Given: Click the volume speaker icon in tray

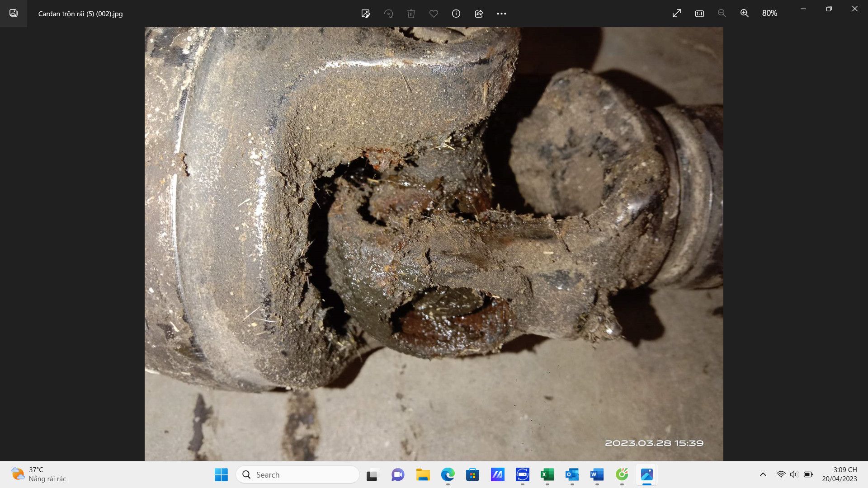Looking at the screenshot, I should click(x=794, y=474).
